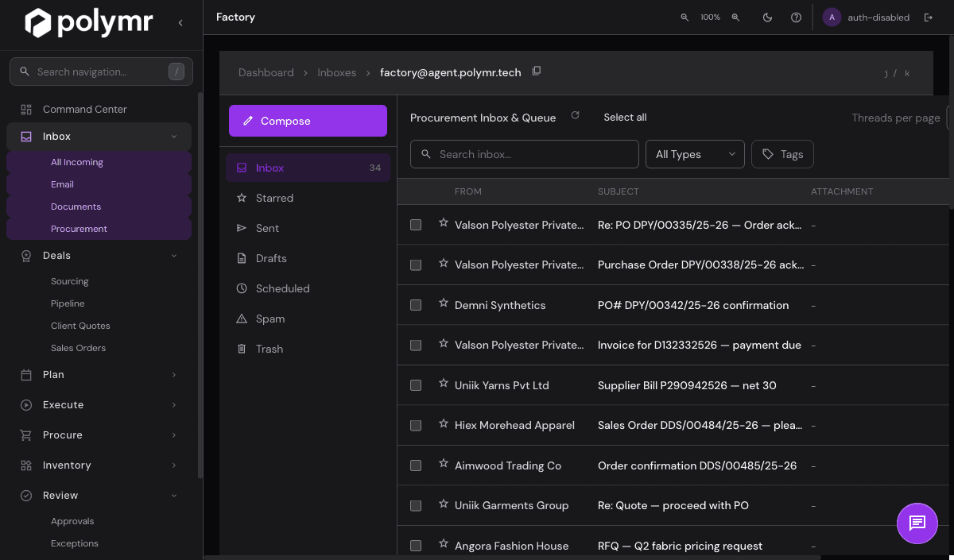
Task: Open the Command Center page
Action: pyautogui.click(x=99, y=110)
